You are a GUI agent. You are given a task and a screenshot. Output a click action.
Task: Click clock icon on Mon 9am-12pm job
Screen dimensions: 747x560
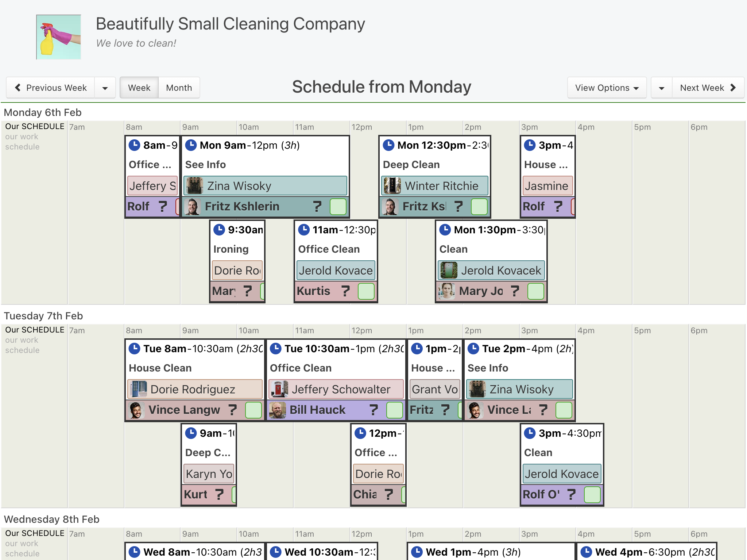(x=191, y=145)
